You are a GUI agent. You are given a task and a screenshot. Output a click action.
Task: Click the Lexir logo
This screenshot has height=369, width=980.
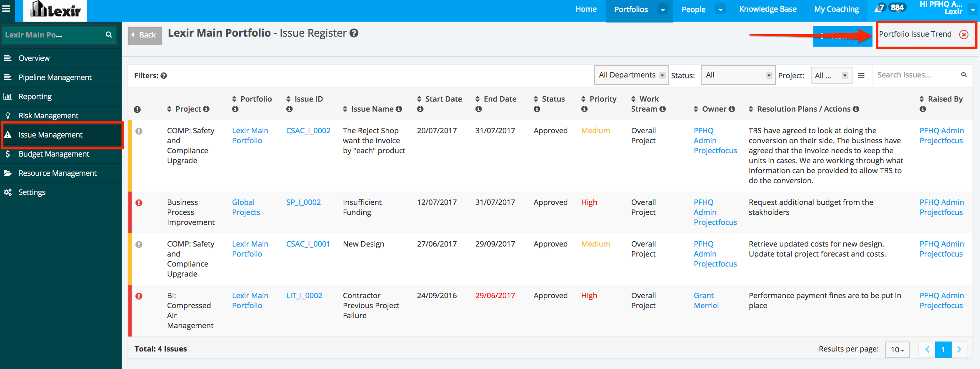pos(55,10)
